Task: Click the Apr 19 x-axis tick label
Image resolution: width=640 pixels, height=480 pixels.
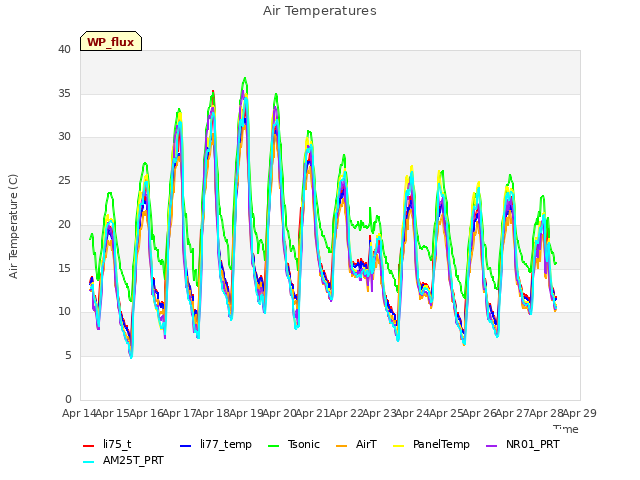Action: [246, 413]
